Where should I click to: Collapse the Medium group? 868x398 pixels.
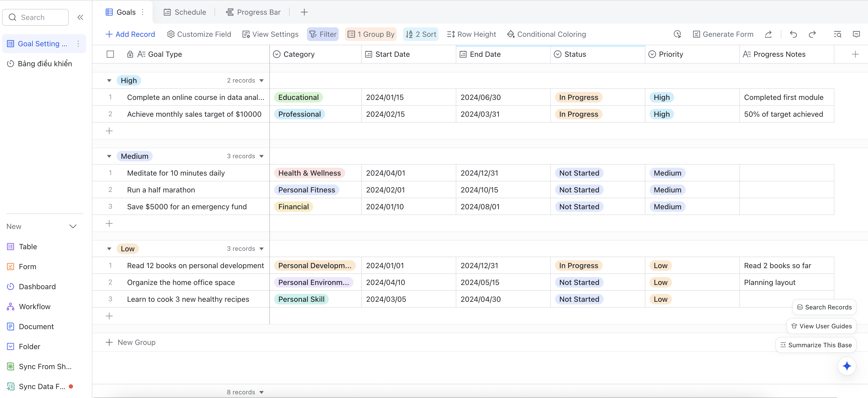pyautogui.click(x=109, y=156)
